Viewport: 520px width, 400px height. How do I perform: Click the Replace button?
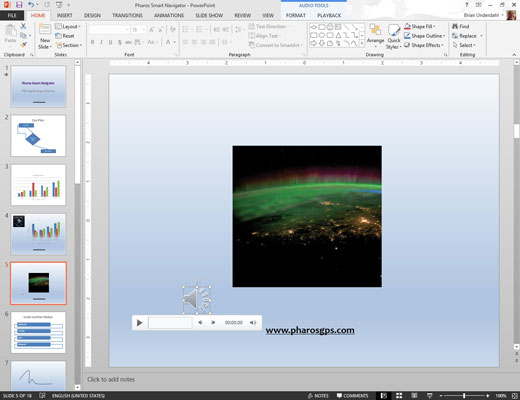pyautogui.click(x=464, y=36)
